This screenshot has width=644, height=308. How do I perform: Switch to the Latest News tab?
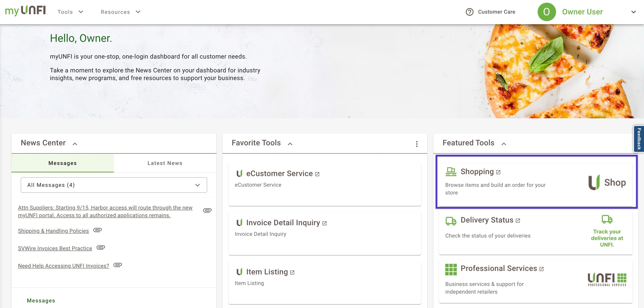coord(165,163)
